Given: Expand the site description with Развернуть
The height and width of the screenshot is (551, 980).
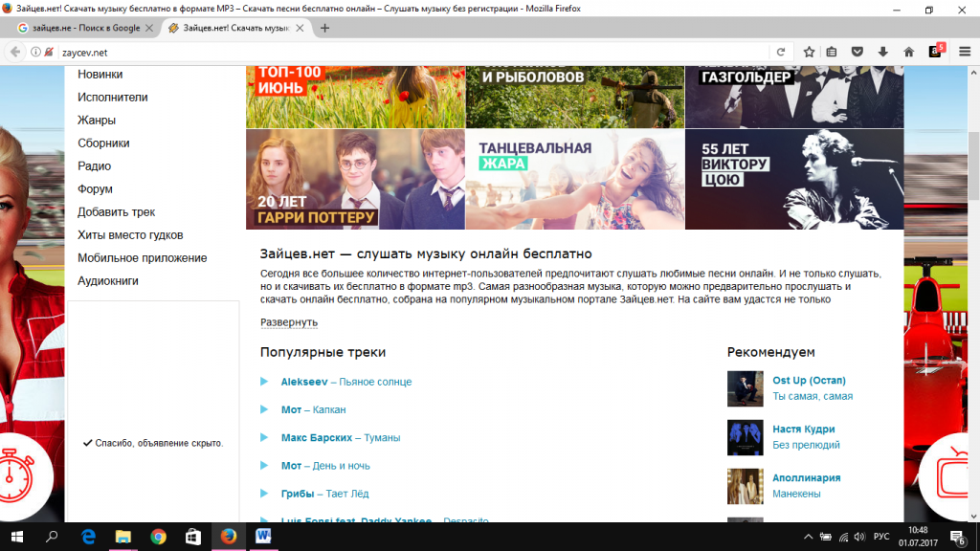Looking at the screenshot, I should coord(288,322).
